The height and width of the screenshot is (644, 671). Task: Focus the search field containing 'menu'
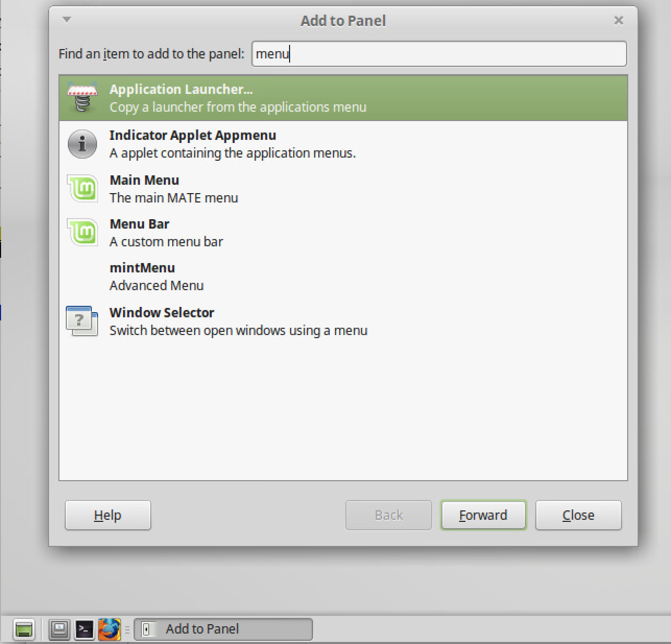(439, 54)
